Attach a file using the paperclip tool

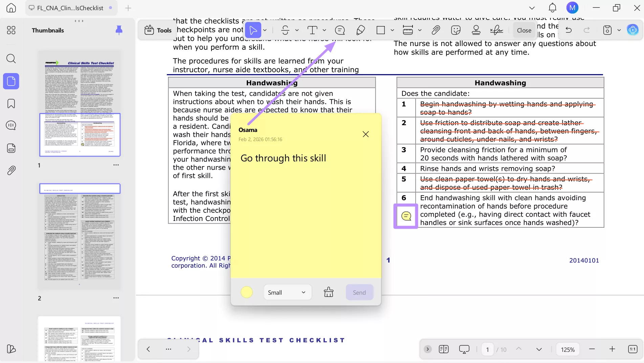pos(436,30)
